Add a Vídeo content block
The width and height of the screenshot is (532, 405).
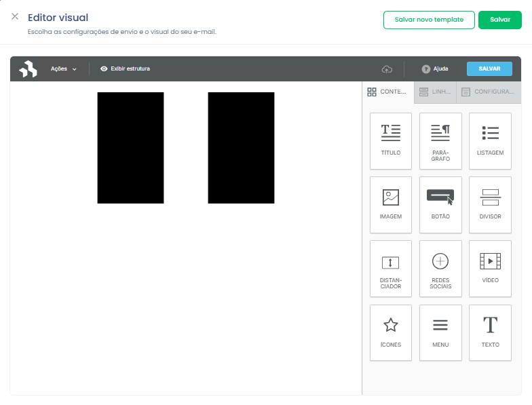490,269
